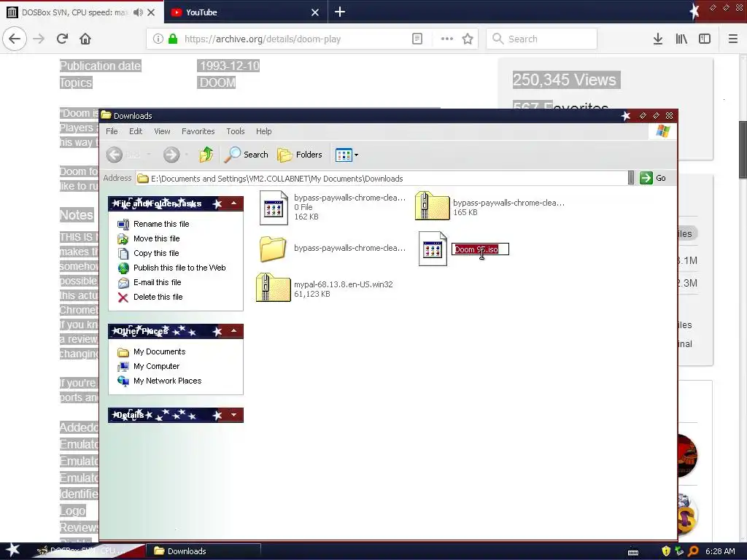The height and width of the screenshot is (560, 747).
Task: Open the View menu in Explorer
Action: (162, 131)
